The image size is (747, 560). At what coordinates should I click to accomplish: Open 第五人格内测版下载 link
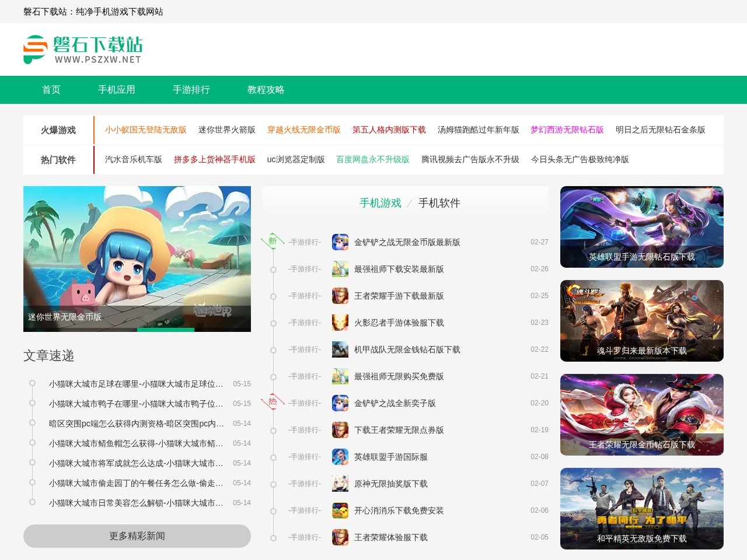point(389,129)
